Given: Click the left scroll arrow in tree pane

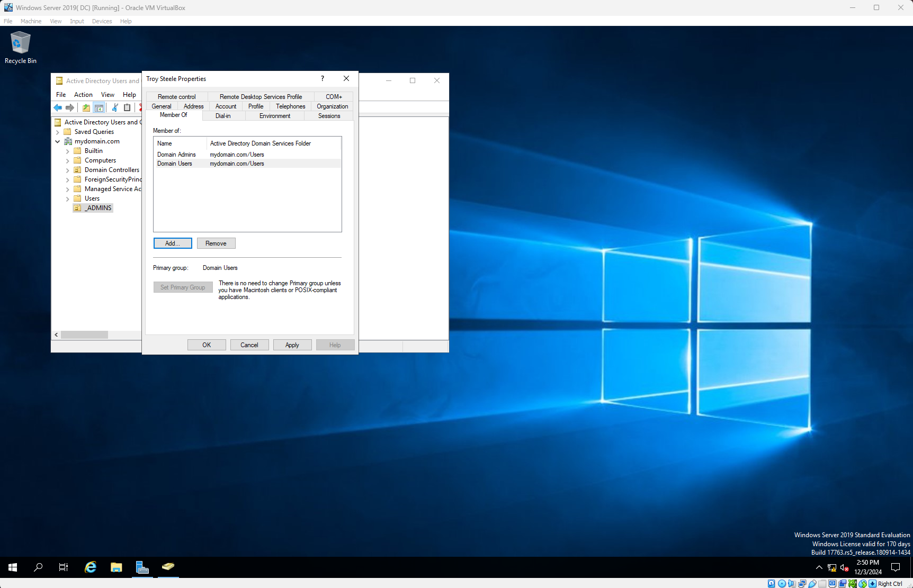Looking at the screenshot, I should point(56,335).
